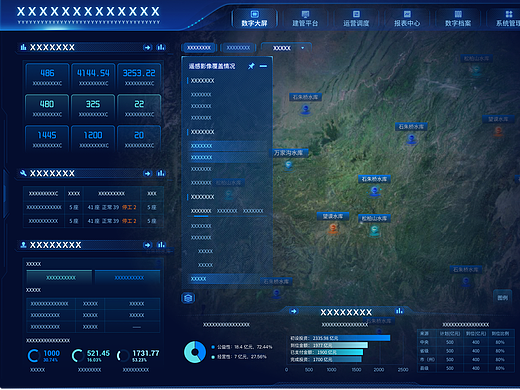Viewport: 520px width, 390px height.
Task: Select the 市（州） row in the funding table
Action: click(x=466, y=360)
